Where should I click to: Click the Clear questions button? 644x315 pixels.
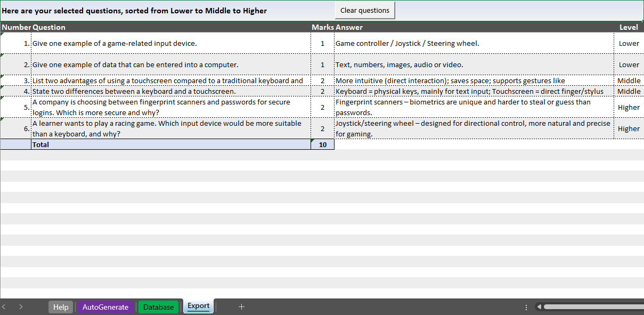[365, 11]
